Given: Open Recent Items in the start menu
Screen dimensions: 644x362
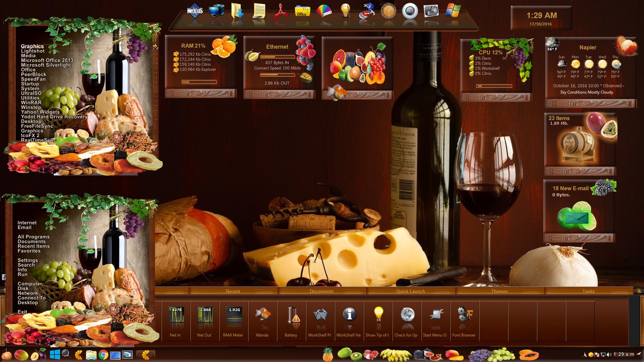Looking at the screenshot, I should [34, 246].
